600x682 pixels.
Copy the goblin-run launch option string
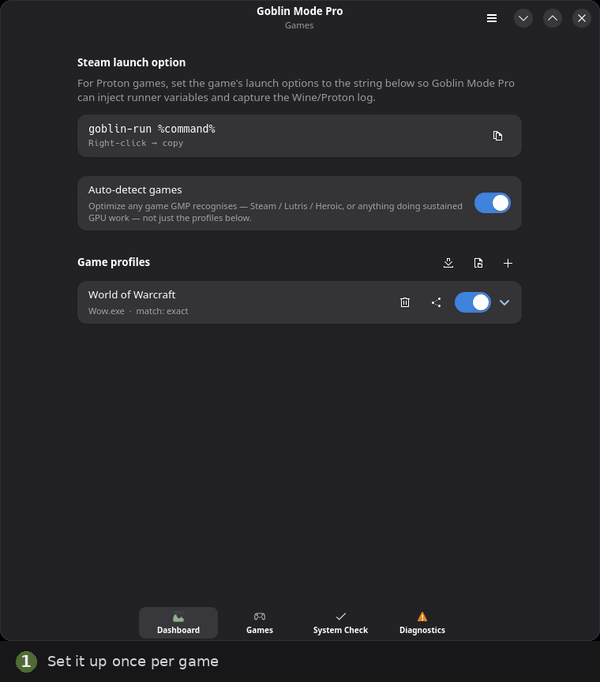coord(497,136)
